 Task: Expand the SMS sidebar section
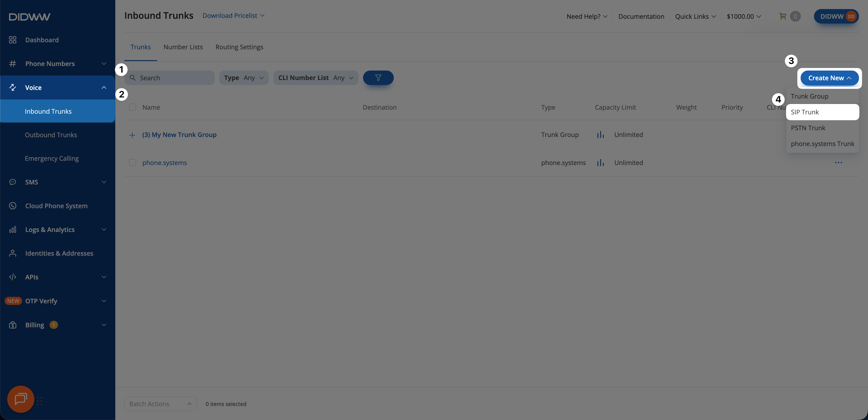point(58,182)
